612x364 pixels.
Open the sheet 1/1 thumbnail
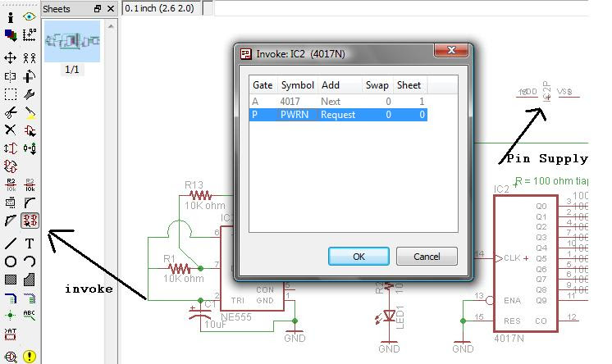point(72,41)
